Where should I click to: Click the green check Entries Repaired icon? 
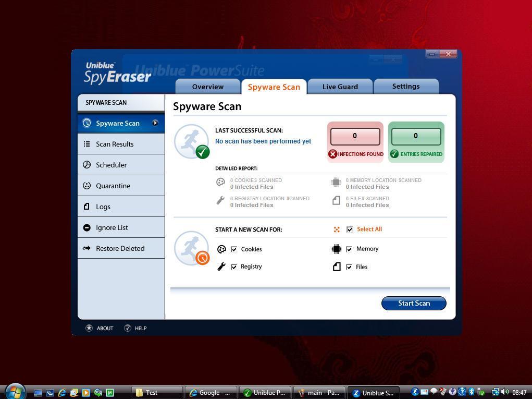[394, 154]
